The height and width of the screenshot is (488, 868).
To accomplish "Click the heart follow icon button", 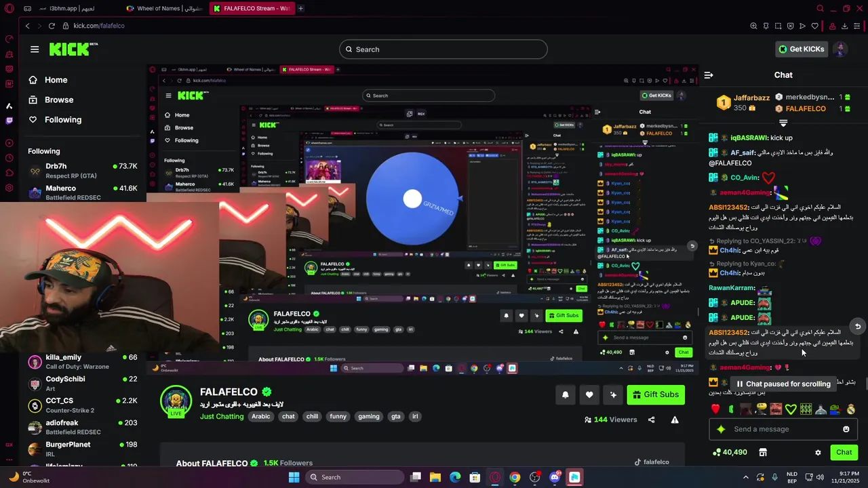I will click(589, 394).
